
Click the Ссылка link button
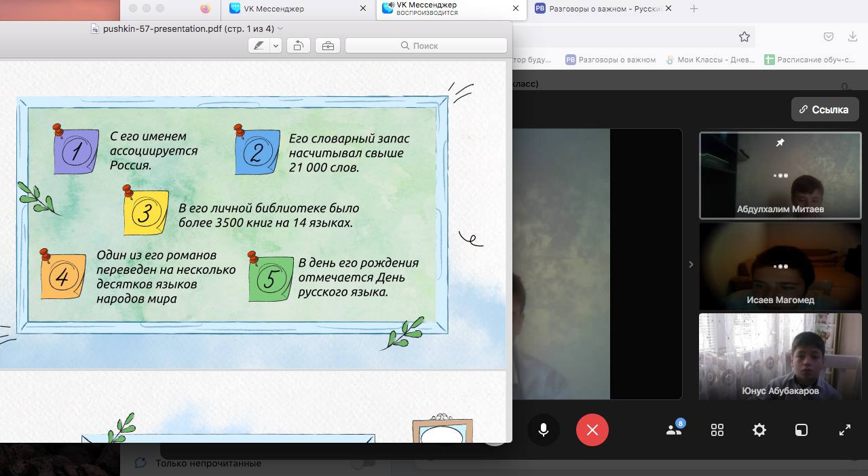click(825, 109)
